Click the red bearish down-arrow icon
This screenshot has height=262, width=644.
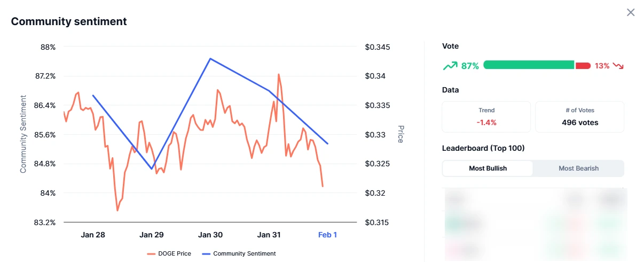(x=618, y=66)
